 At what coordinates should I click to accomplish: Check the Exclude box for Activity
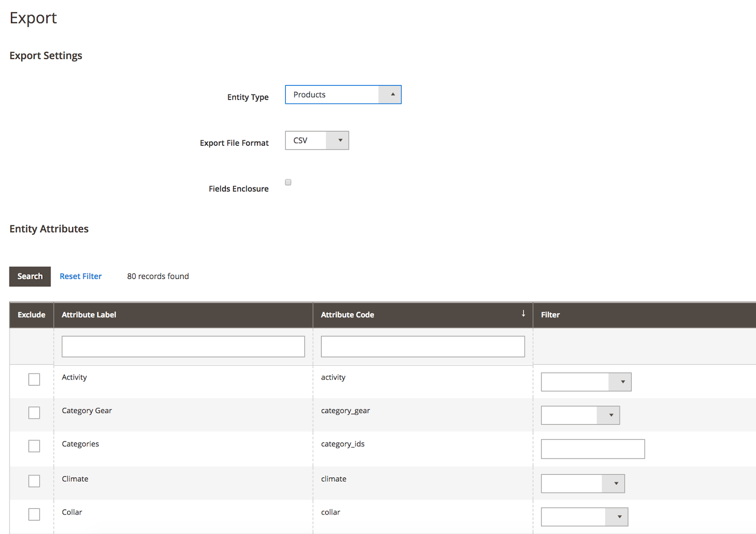[x=34, y=380]
